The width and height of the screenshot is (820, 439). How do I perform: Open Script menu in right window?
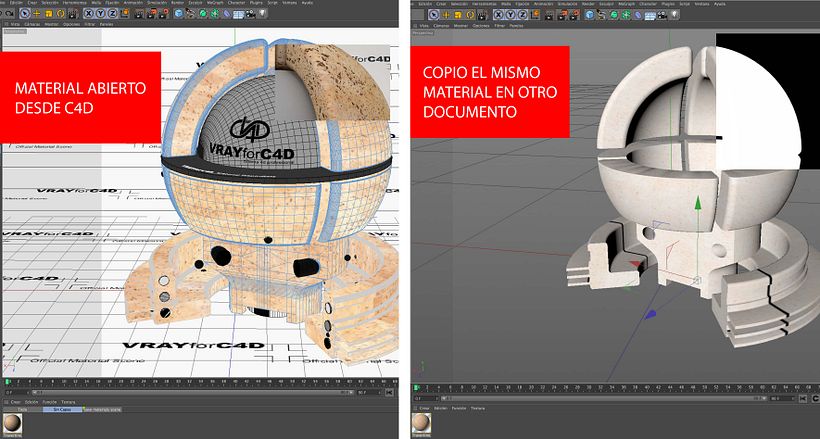pyautogui.click(x=684, y=4)
